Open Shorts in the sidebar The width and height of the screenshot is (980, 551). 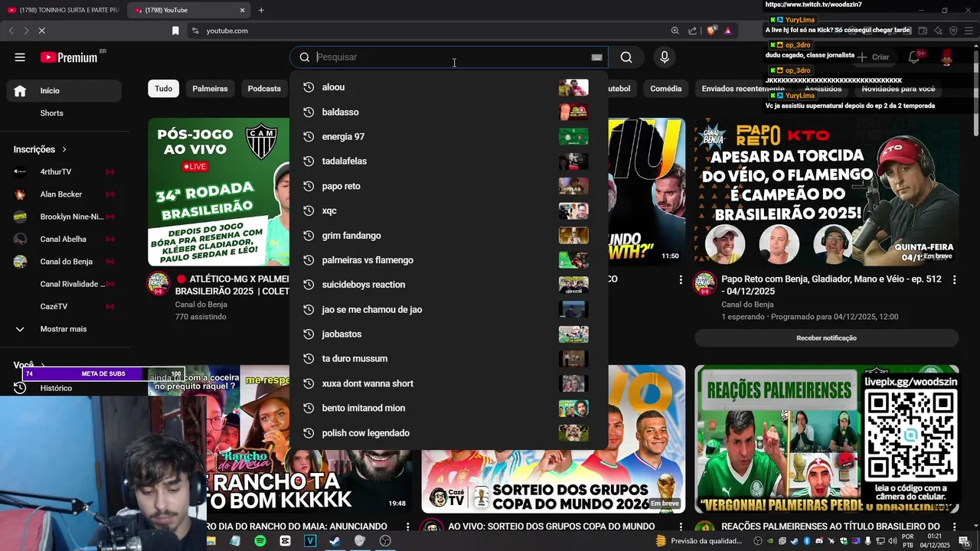[64, 113]
